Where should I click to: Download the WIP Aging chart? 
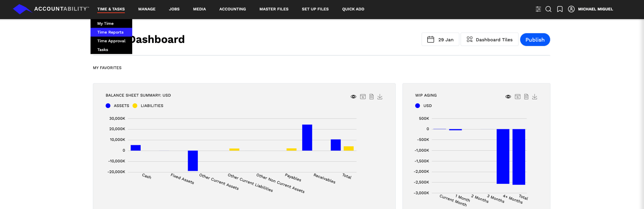535,97
